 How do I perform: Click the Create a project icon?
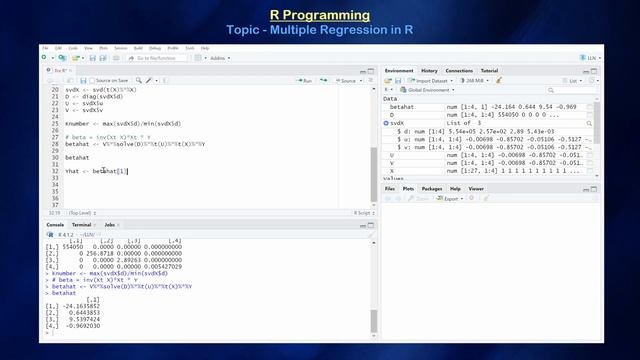pos(62,58)
